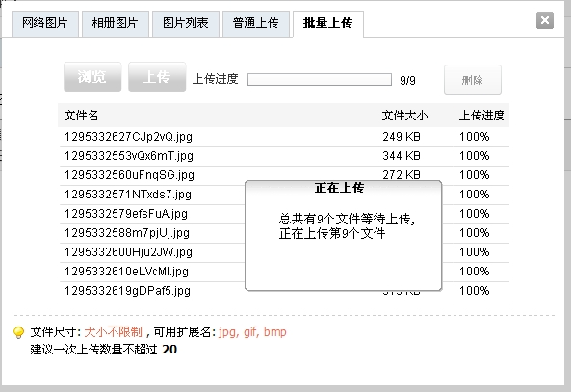Select file 1295332579efsFuA.jpg
Viewport: 571px width, 392px height.
(126, 214)
